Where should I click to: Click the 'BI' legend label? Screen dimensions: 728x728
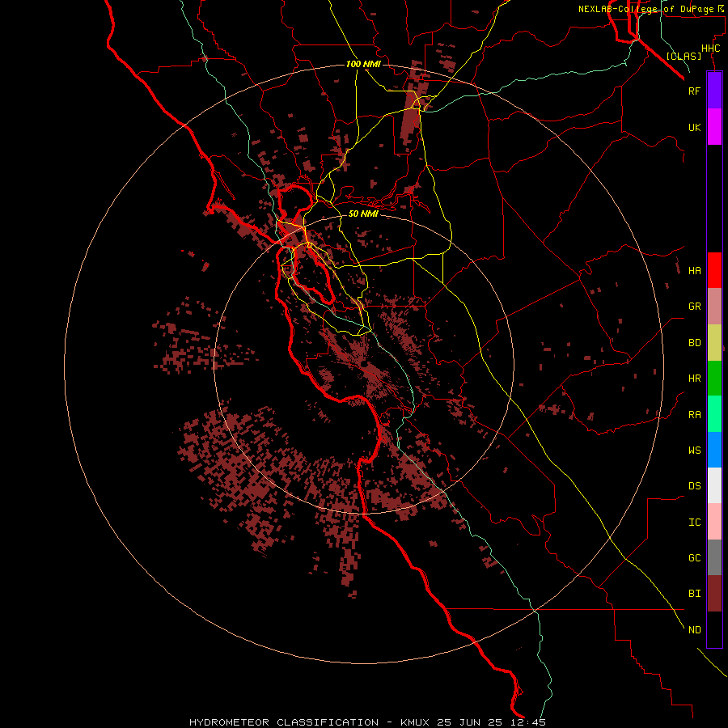tap(694, 594)
